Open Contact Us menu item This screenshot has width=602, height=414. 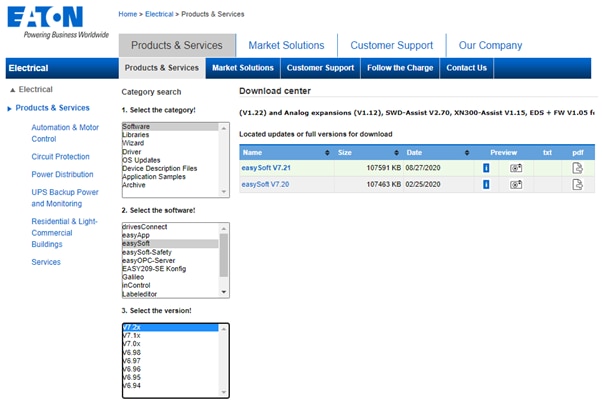466,68
